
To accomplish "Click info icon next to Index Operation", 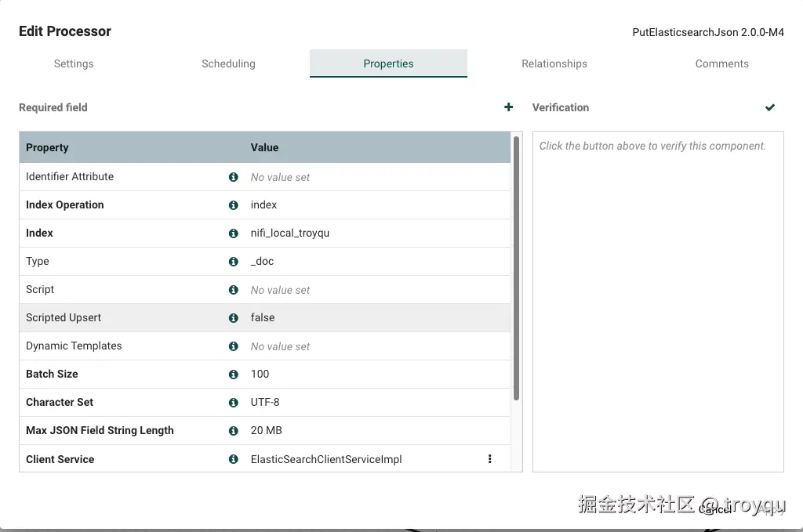I will [x=233, y=205].
